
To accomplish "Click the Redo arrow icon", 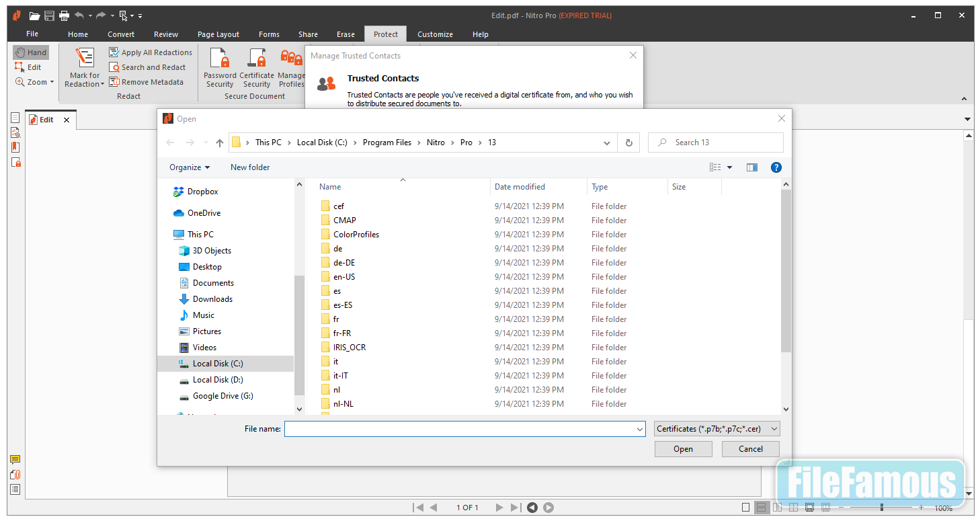I will pyautogui.click(x=101, y=15).
